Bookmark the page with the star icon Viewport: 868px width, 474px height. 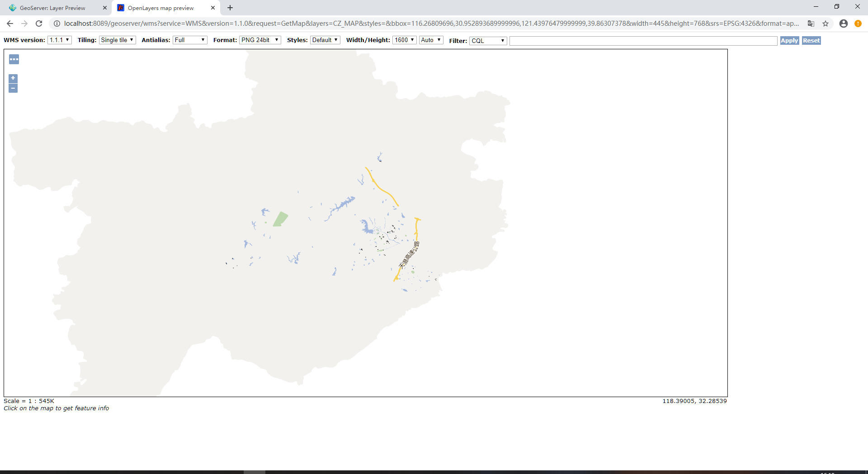826,24
